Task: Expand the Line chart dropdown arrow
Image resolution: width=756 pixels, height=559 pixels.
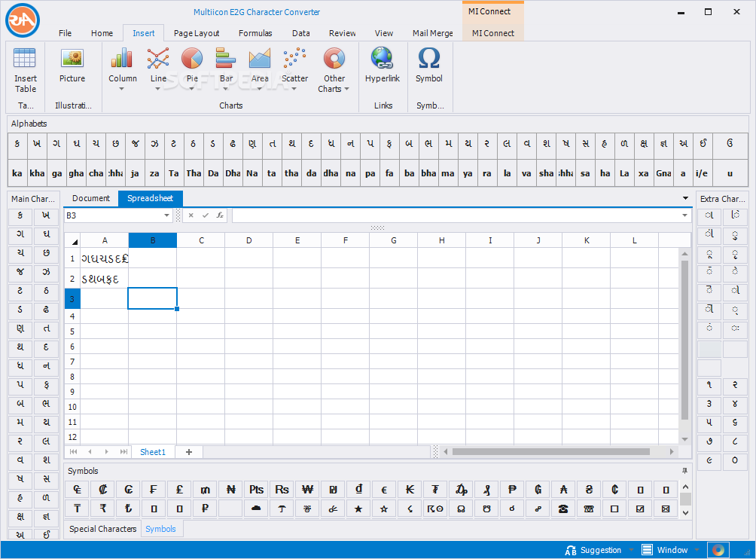Action: coord(157,89)
